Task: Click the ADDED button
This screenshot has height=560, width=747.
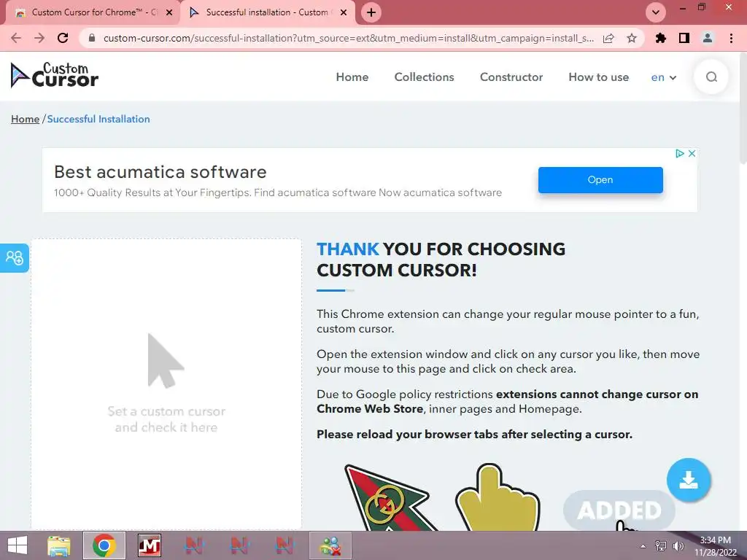Action: [x=619, y=510]
